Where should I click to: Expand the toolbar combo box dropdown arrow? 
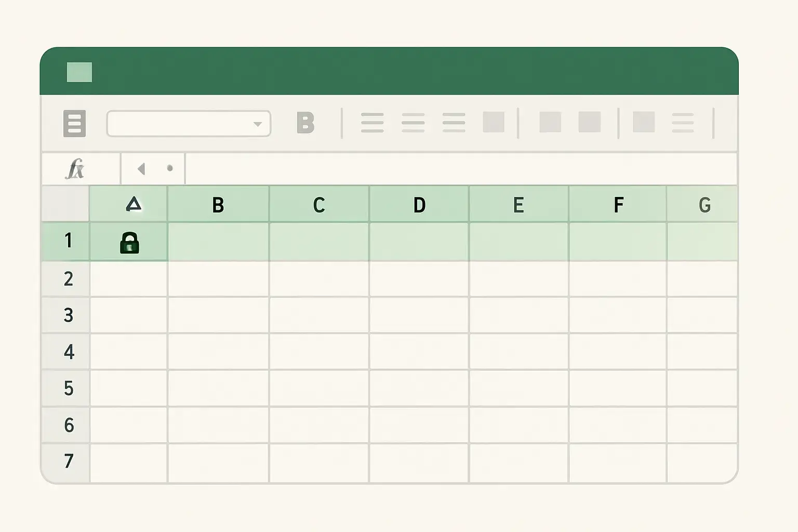(257, 124)
